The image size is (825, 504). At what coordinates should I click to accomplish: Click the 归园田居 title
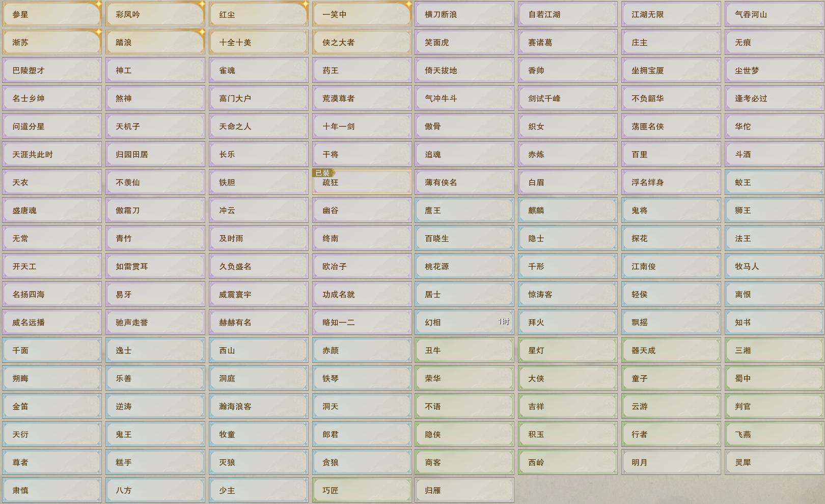pos(155,154)
